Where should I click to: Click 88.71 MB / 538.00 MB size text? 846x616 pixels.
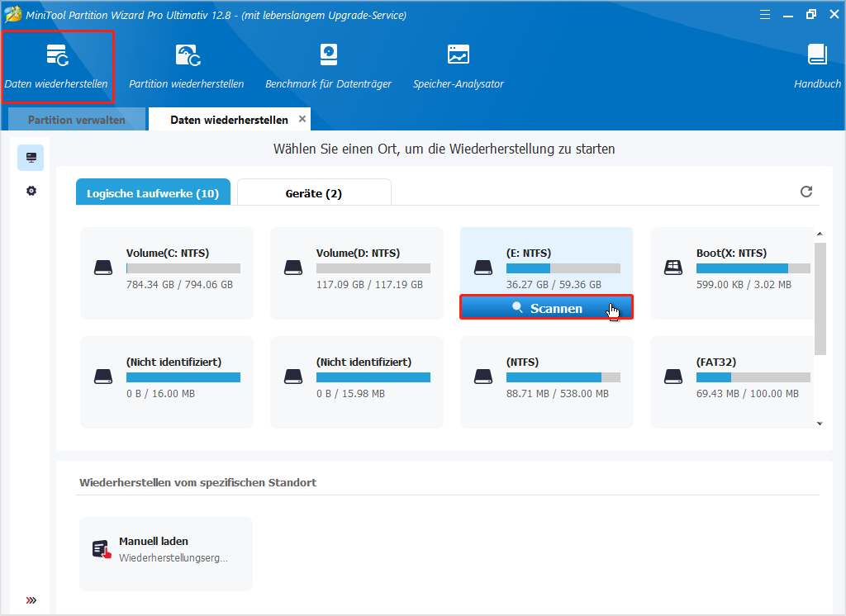[558, 393]
